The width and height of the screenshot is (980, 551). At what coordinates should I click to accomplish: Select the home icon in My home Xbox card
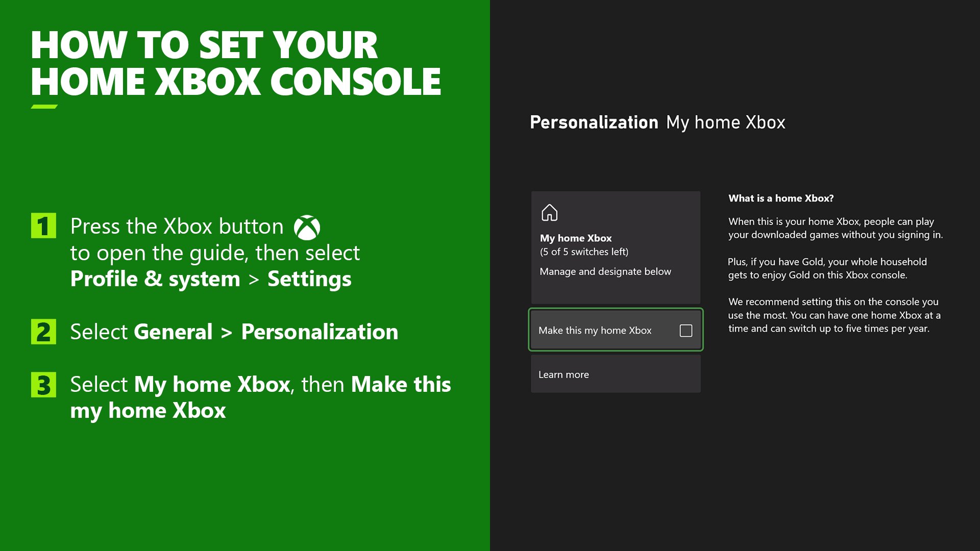(x=549, y=212)
